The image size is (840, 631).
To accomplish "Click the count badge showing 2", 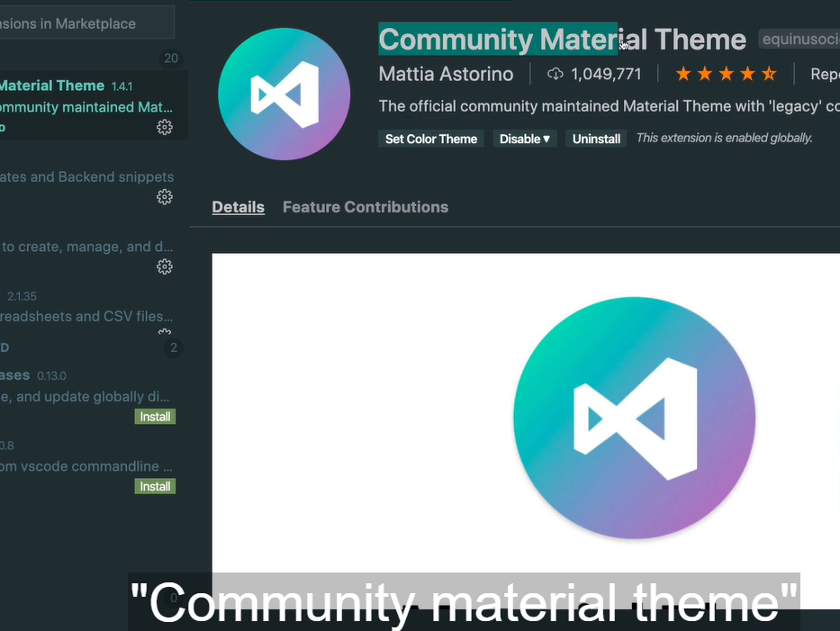I will pos(173,348).
